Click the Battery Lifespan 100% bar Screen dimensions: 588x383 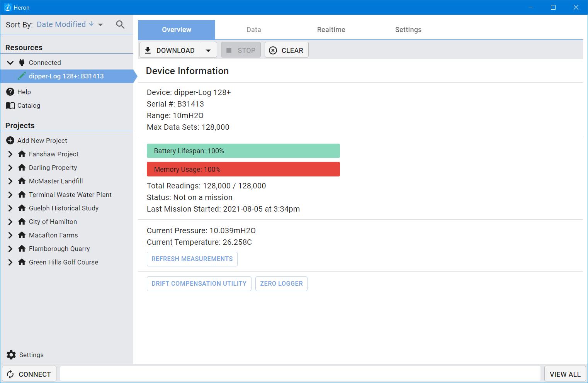[x=243, y=151]
